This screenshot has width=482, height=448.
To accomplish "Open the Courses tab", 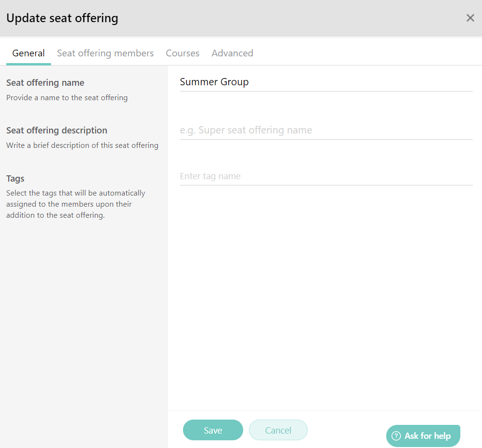I will pyautogui.click(x=182, y=53).
